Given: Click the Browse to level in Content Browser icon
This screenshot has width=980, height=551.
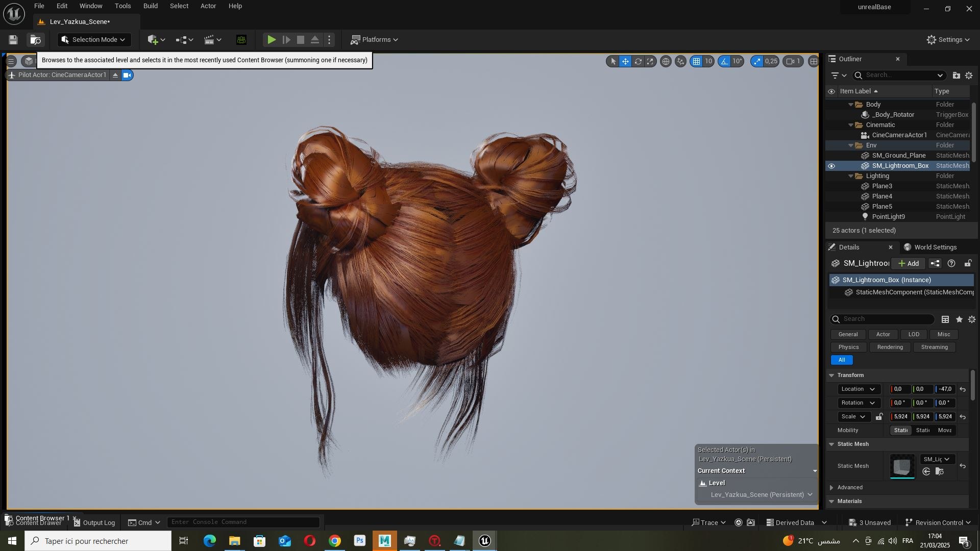Looking at the screenshot, I should click(35, 40).
